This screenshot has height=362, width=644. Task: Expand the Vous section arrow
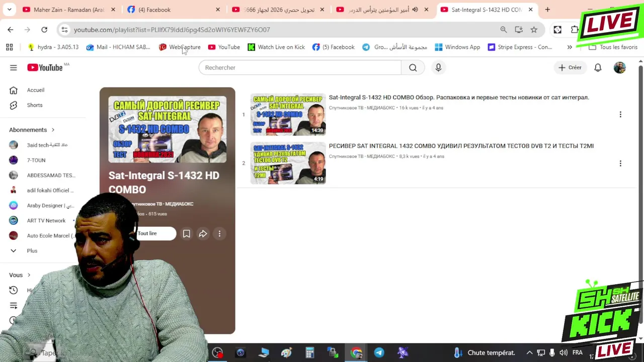[x=29, y=275]
